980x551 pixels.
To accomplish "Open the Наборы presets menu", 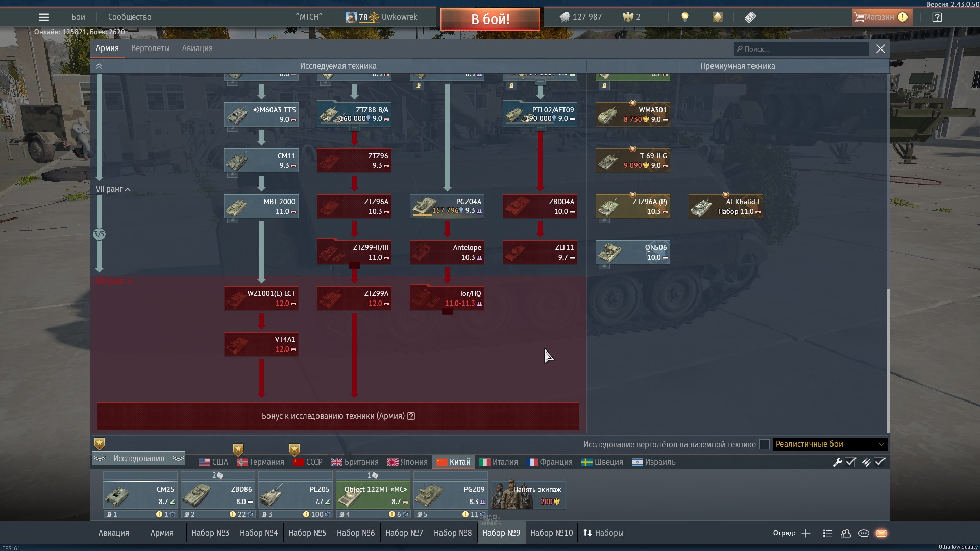I will (x=603, y=533).
